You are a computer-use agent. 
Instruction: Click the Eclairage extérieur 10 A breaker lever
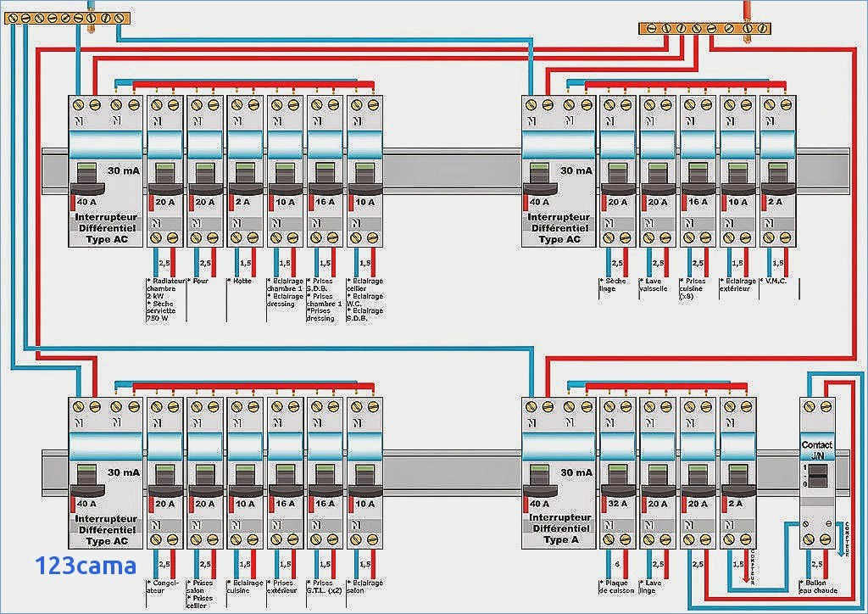[737, 179]
